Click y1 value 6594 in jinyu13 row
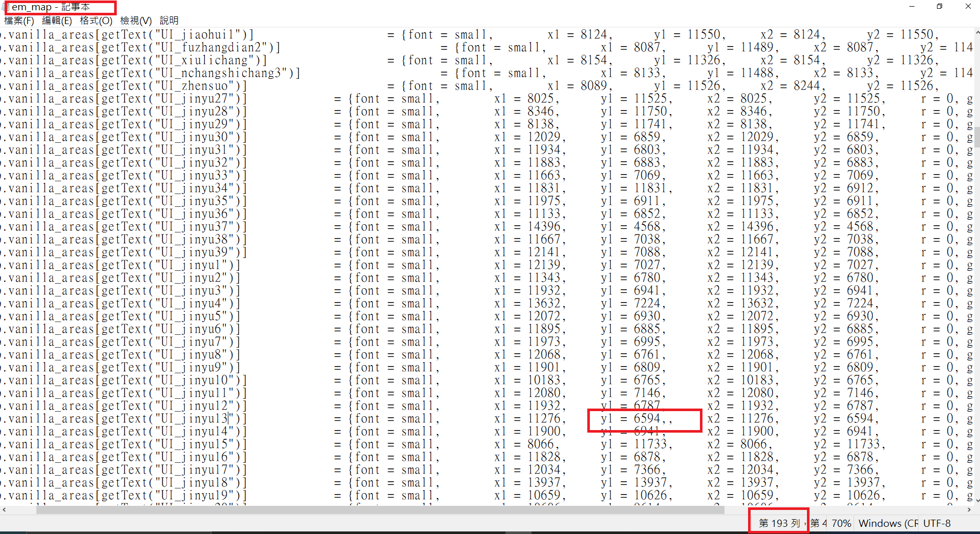The image size is (980, 534). coord(647,419)
